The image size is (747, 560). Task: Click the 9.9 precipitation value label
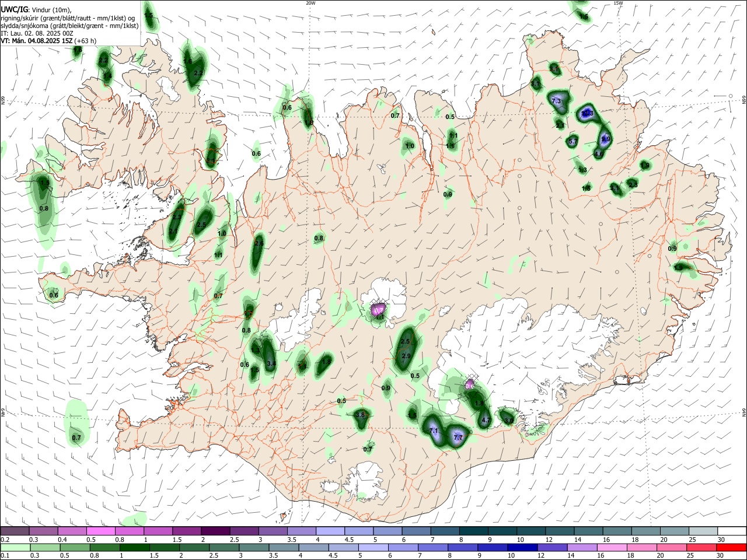[x=606, y=139]
